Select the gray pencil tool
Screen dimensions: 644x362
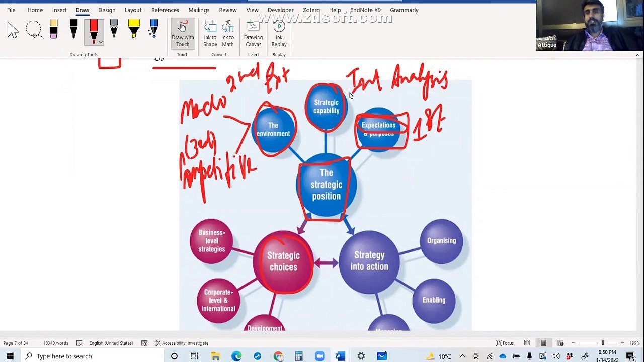[x=114, y=29]
